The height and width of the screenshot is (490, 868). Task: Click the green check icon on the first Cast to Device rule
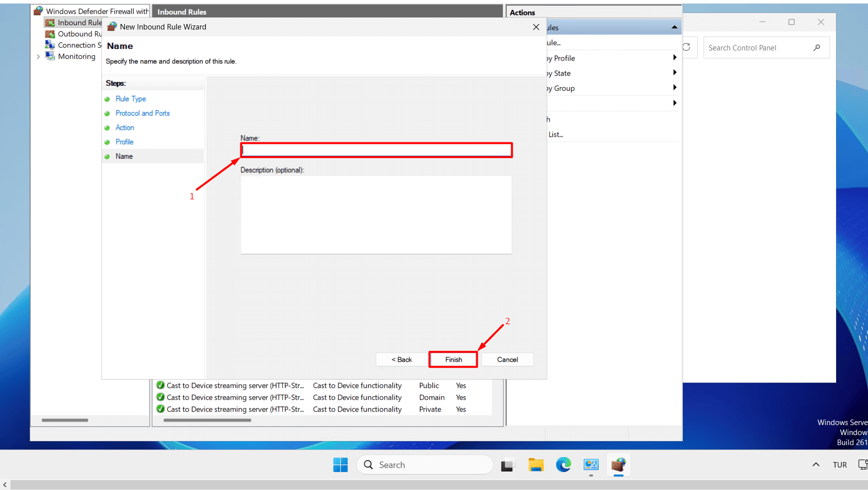[160, 385]
